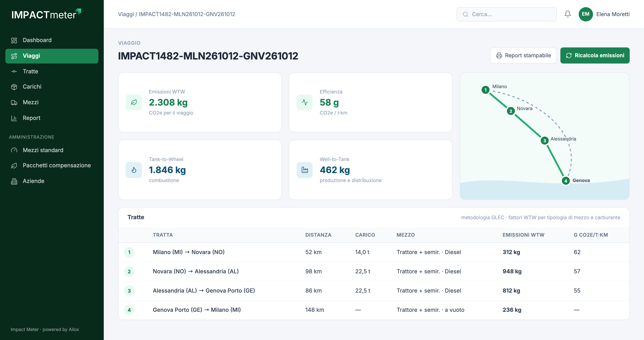
Task: Click user name Elena Moretti
Action: tap(613, 14)
